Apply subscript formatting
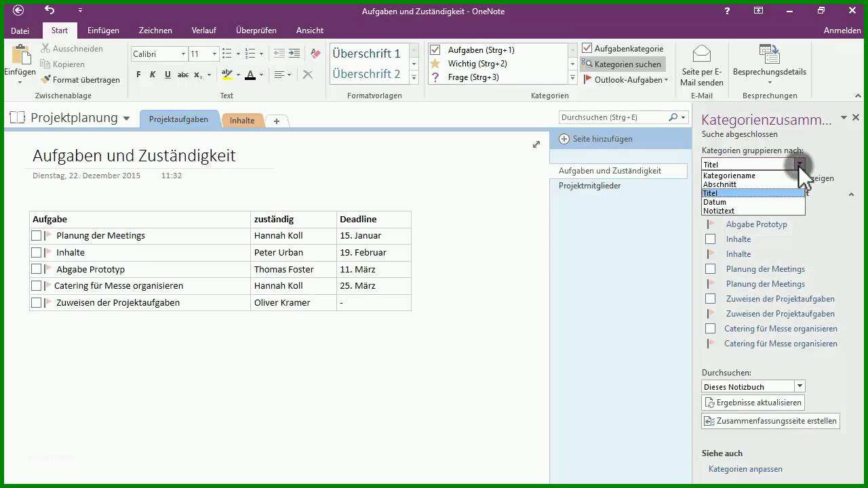 (x=198, y=75)
